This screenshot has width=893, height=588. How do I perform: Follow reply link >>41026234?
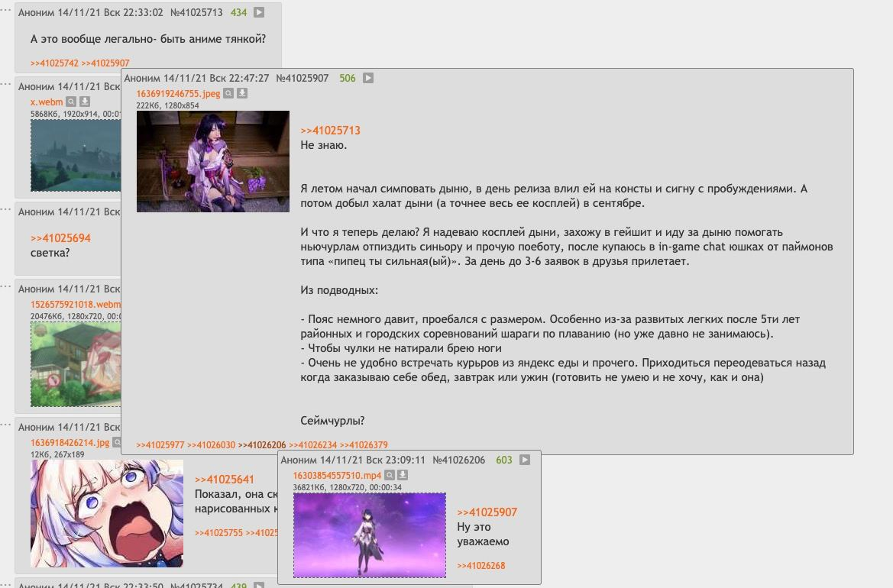pos(312,445)
